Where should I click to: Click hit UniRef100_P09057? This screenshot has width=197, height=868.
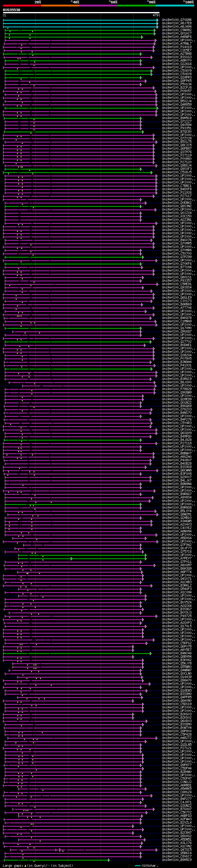tap(177, 91)
